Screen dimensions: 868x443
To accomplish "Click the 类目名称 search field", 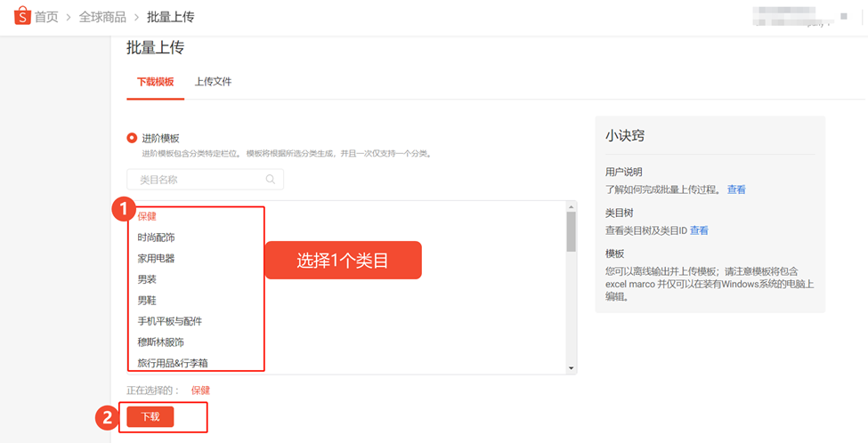I will (200, 180).
